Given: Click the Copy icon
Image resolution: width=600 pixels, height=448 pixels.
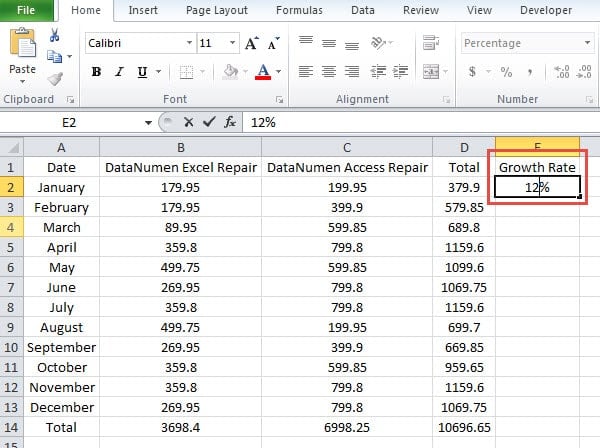Looking at the screenshot, I should 54,57.
